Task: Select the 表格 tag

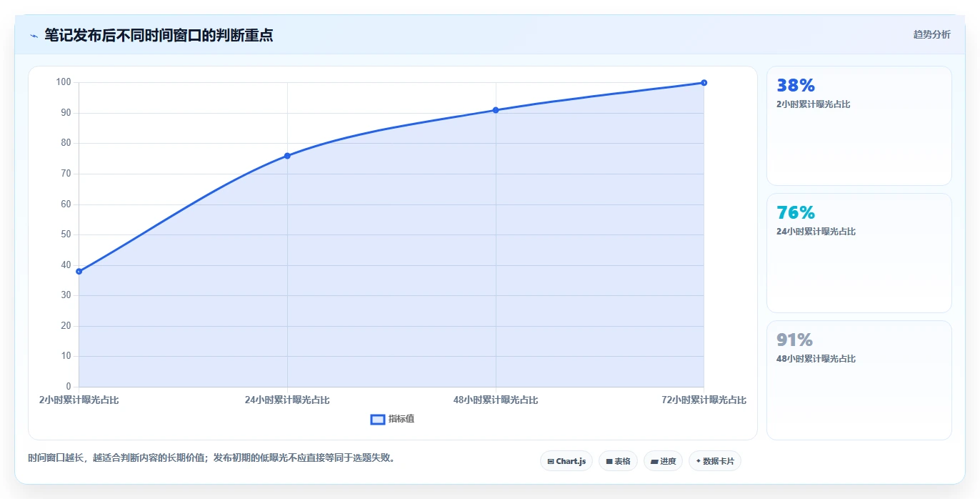Action: point(618,461)
